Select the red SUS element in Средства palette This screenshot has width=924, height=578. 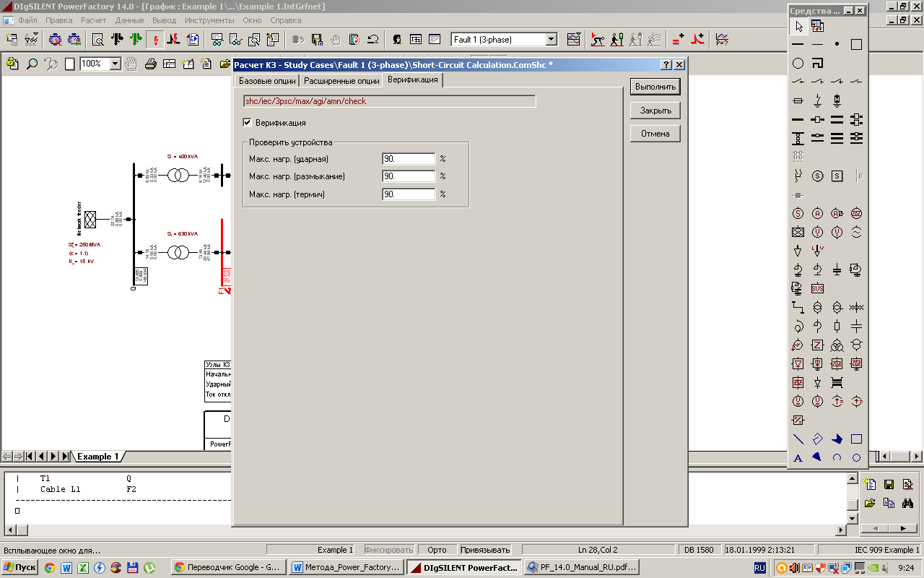tap(817, 288)
